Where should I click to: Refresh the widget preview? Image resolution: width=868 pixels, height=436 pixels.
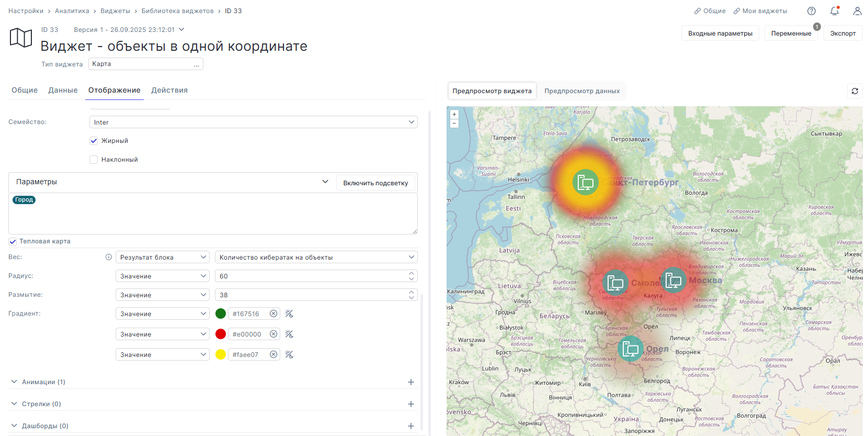(x=855, y=91)
